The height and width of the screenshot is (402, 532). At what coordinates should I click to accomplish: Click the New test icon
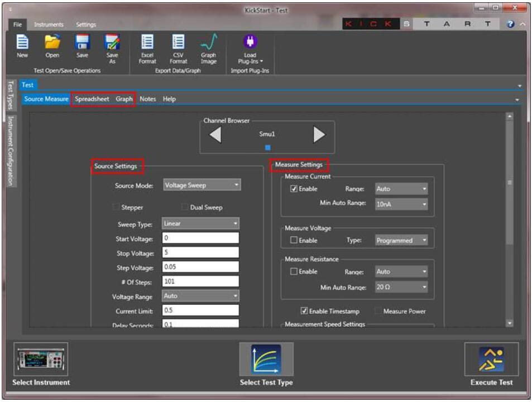click(22, 44)
